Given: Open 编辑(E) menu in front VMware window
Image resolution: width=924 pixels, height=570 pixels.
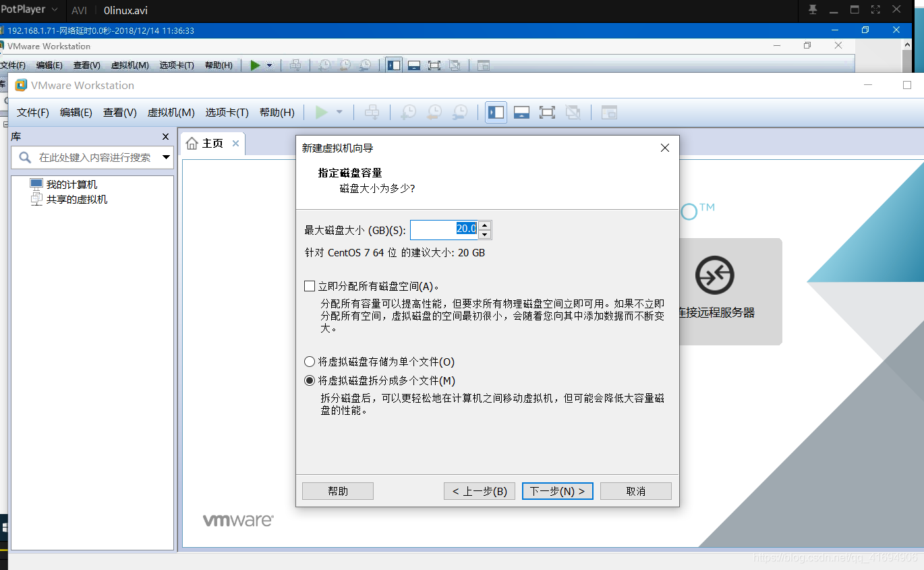Looking at the screenshot, I should 76,113.
